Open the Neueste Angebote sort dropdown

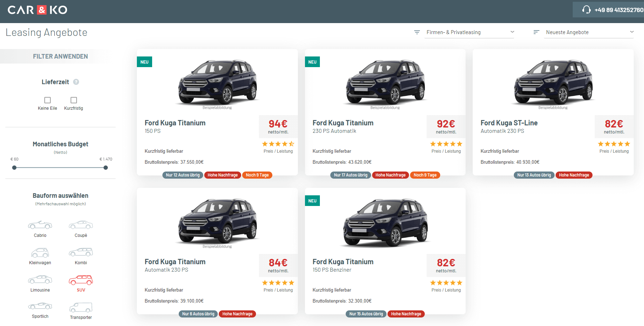(x=589, y=32)
